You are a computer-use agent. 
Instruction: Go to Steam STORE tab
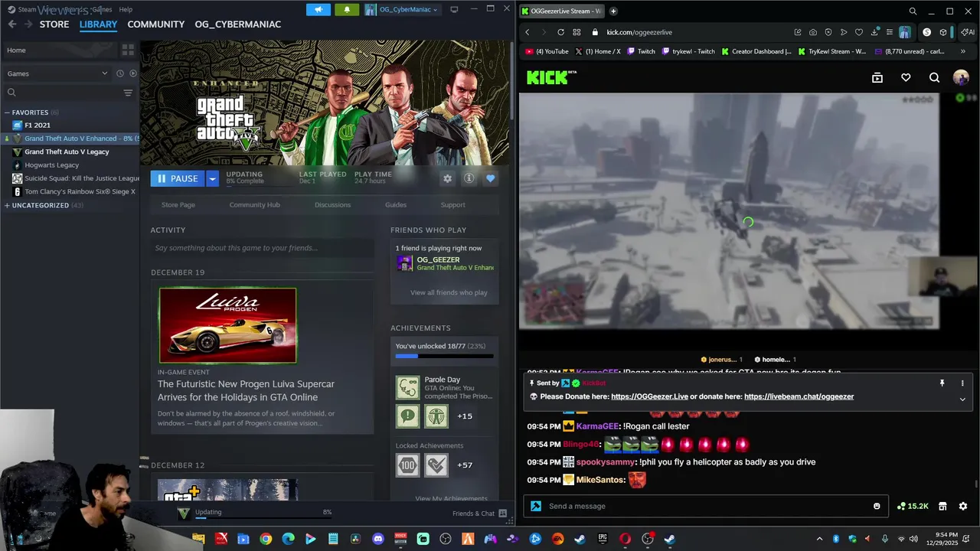[x=54, y=24]
